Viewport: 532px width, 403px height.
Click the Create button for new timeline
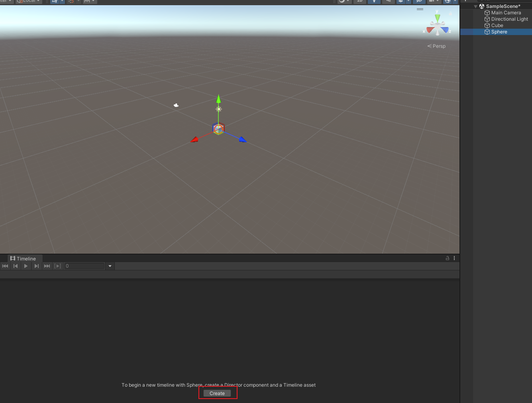point(217,393)
